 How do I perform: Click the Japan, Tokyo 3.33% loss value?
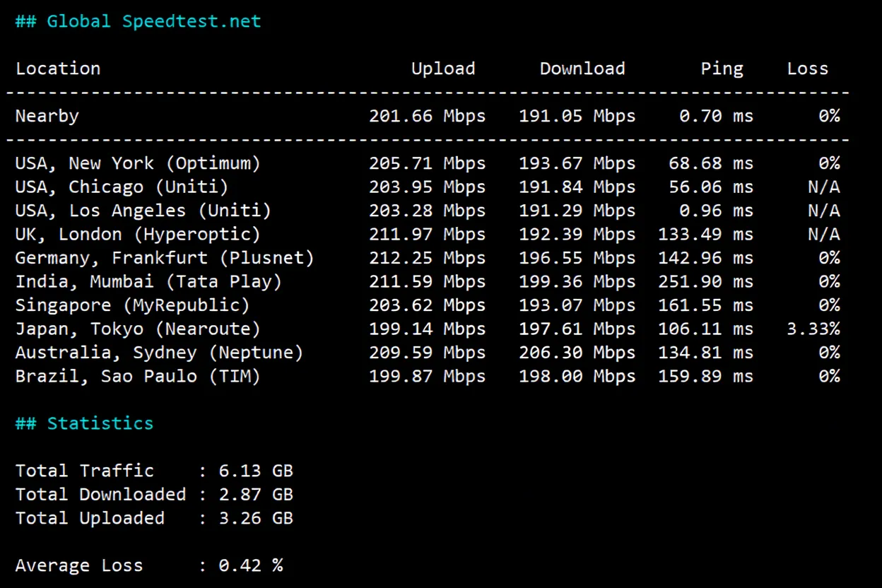(x=816, y=329)
